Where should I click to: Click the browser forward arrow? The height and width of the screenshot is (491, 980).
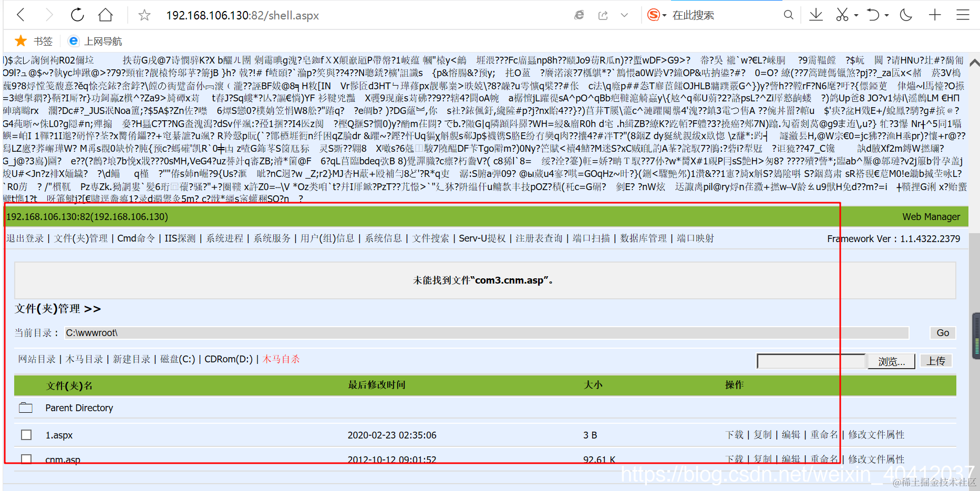49,15
